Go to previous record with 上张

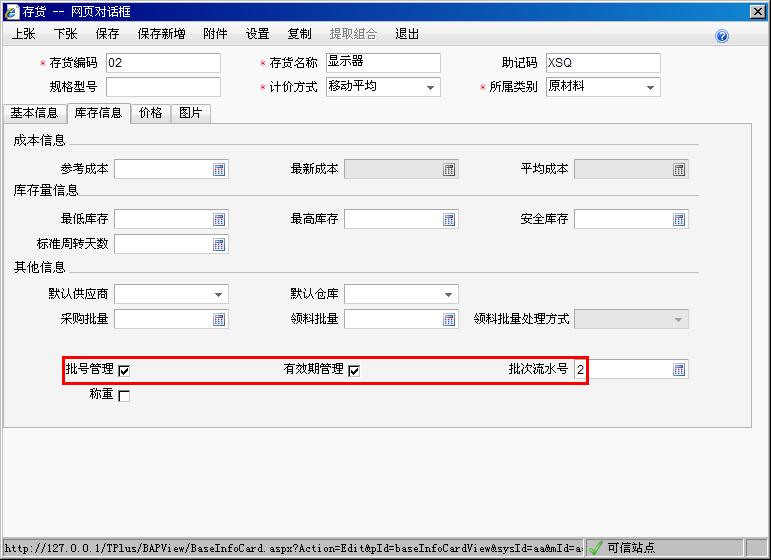[x=24, y=34]
